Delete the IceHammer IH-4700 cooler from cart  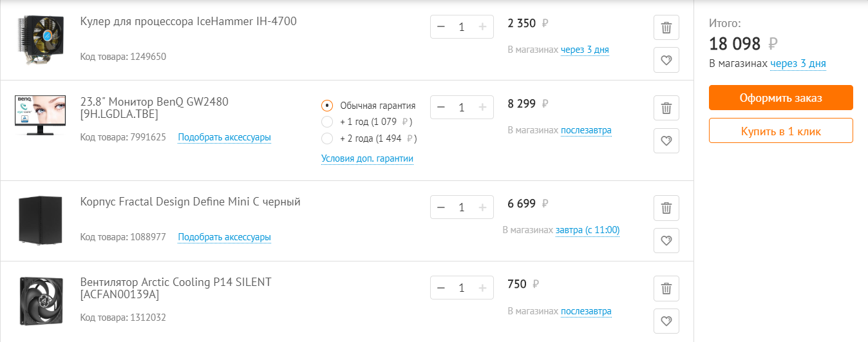pyautogui.click(x=666, y=28)
